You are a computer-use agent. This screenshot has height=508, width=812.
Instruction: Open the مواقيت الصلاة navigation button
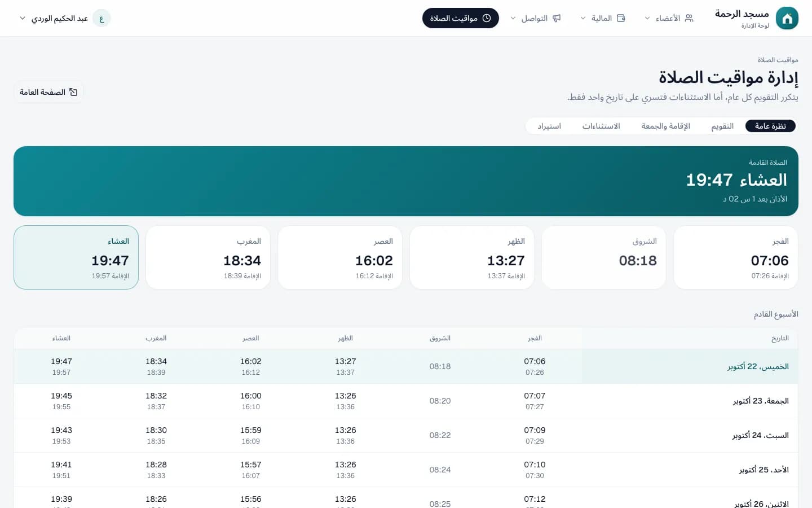(461, 18)
